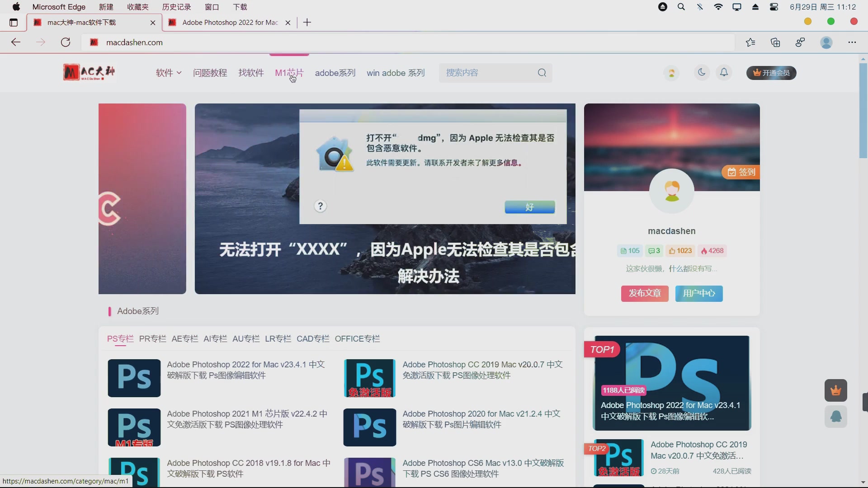Click M1芯片 navigation menu item
Screen dimensions: 868x488
coord(289,73)
